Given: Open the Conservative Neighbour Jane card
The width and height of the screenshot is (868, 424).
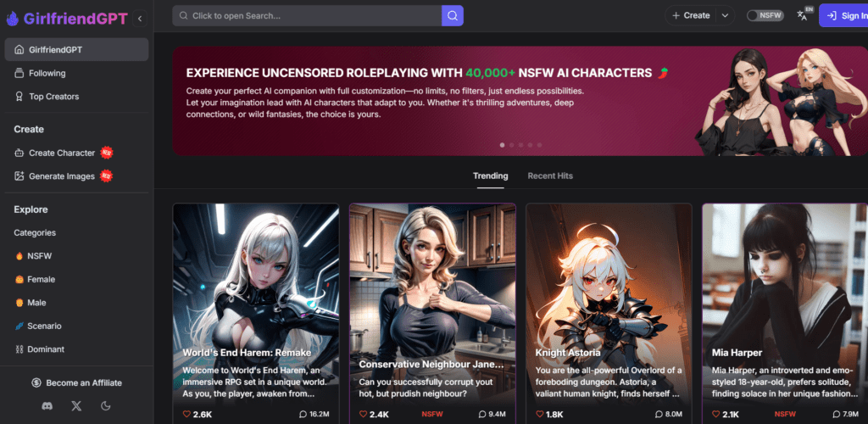Looking at the screenshot, I should 432,313.
